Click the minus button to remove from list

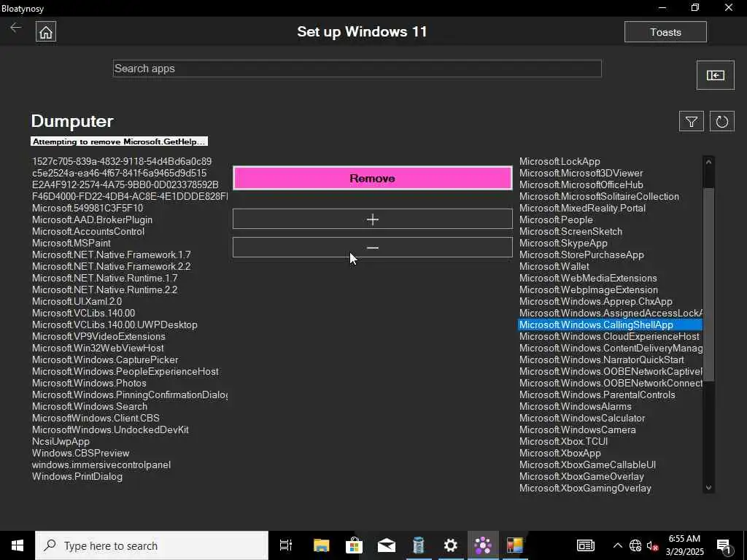pyautogui.click(x=373, y=248)
